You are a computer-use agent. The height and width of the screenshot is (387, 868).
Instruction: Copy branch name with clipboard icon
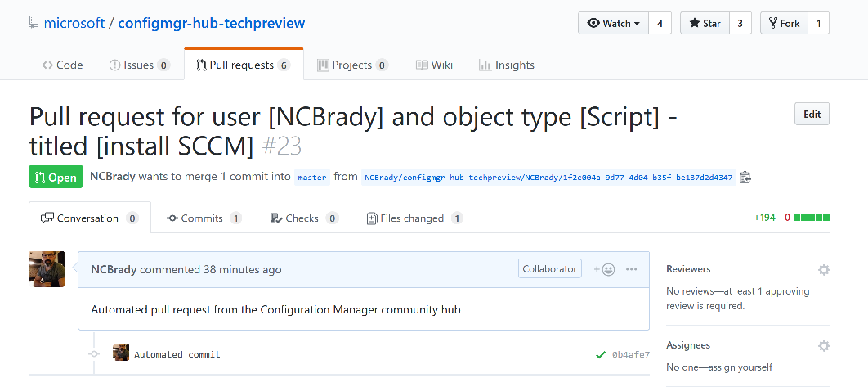coord(745,178)
